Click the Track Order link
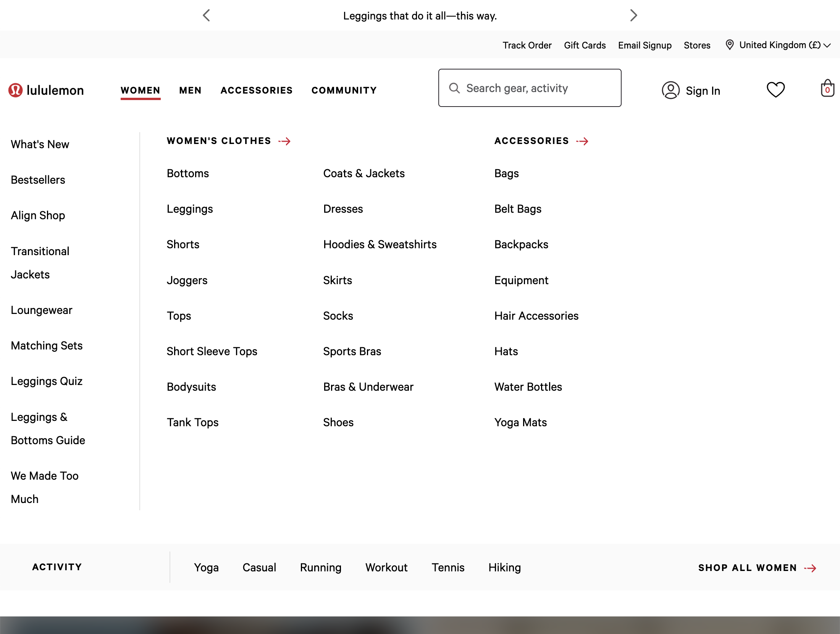The height and width of the screenshot is (634, 840). (527, 45)
